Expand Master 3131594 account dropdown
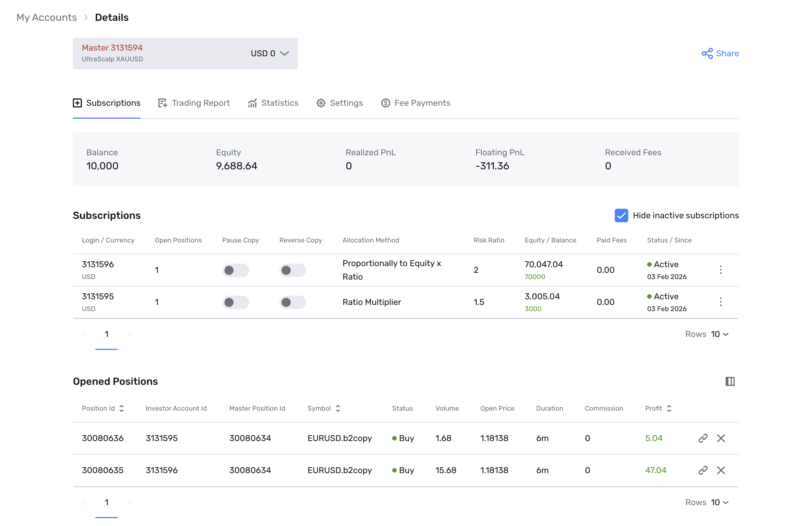The height and width of the screenshot is (526, 812). point(284,53)
